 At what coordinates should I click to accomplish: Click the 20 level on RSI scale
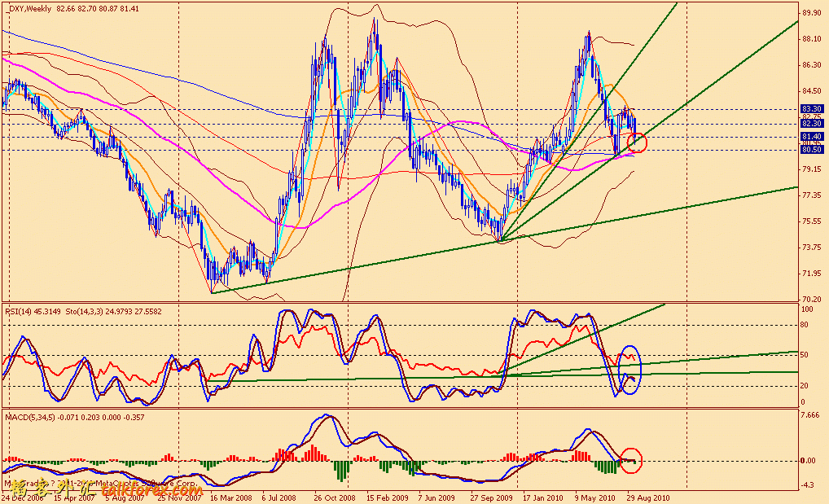pos(805,386)
